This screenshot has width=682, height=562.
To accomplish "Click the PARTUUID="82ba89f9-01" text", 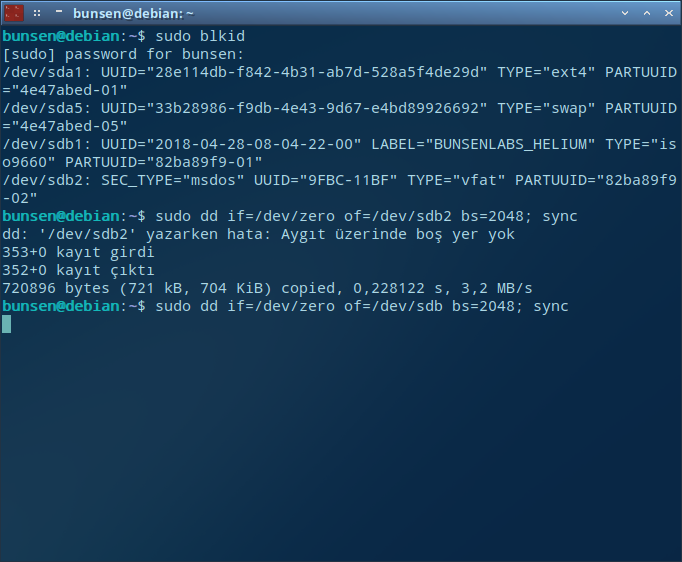I will point(164,162).
